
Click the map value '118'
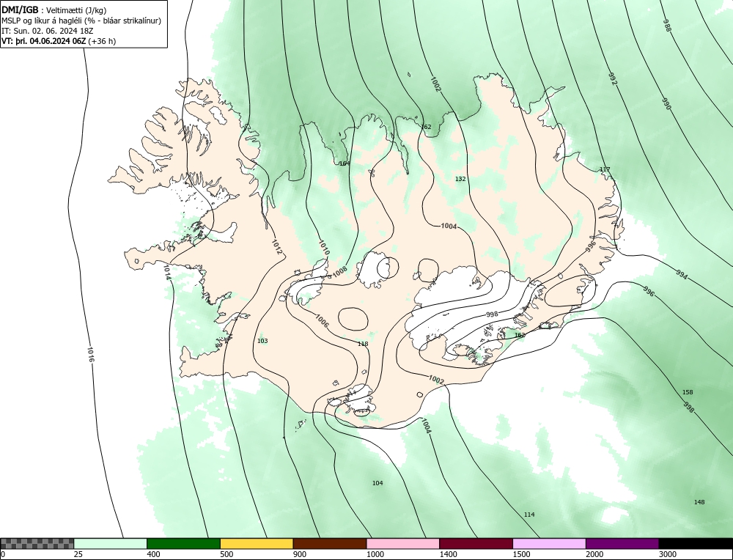(x=363, y=344)
